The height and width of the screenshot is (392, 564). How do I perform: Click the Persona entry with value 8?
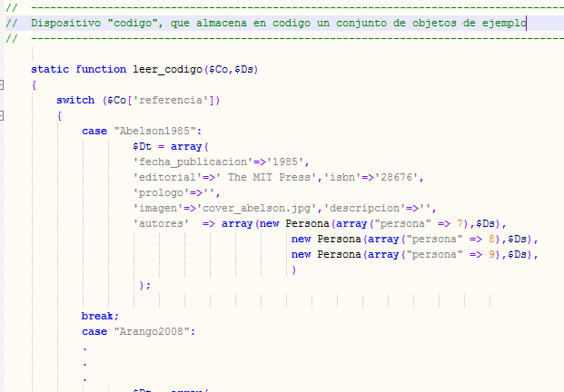point(414,239)
